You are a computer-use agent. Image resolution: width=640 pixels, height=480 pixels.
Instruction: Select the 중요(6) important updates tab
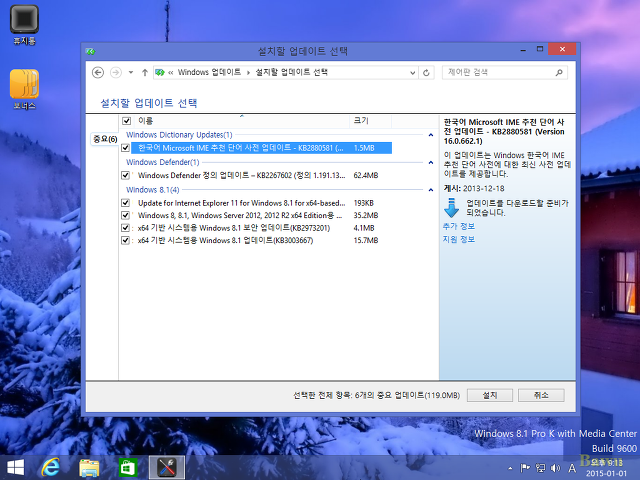[105, 139]
